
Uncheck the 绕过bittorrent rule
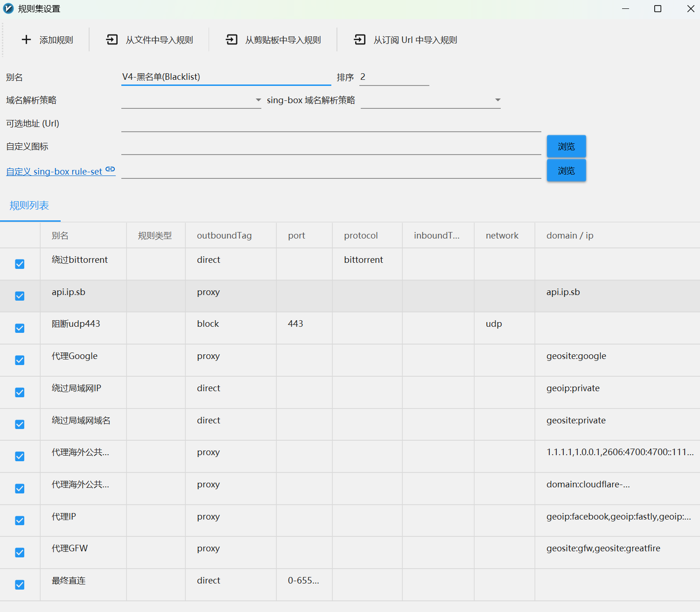20,264
